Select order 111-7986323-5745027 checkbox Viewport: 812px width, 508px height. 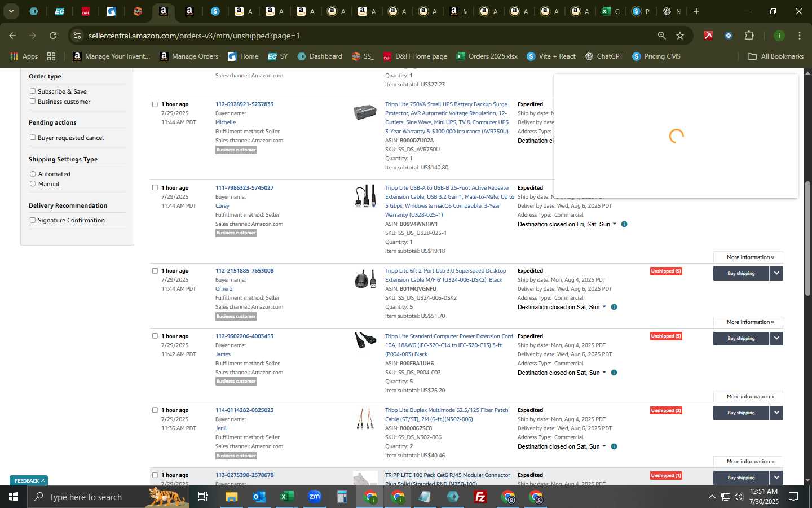click(155, 188)
